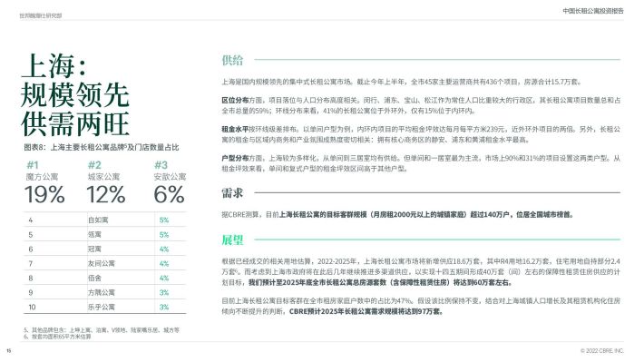
Task: Select the 需求 section heading
Action: pos(232,192)
